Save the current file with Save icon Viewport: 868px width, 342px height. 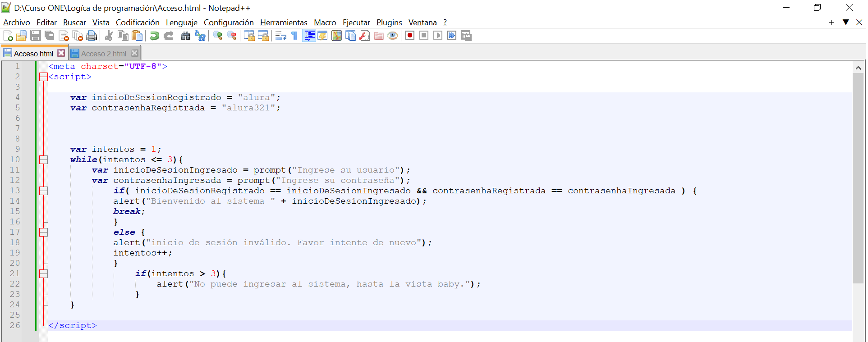36,36
